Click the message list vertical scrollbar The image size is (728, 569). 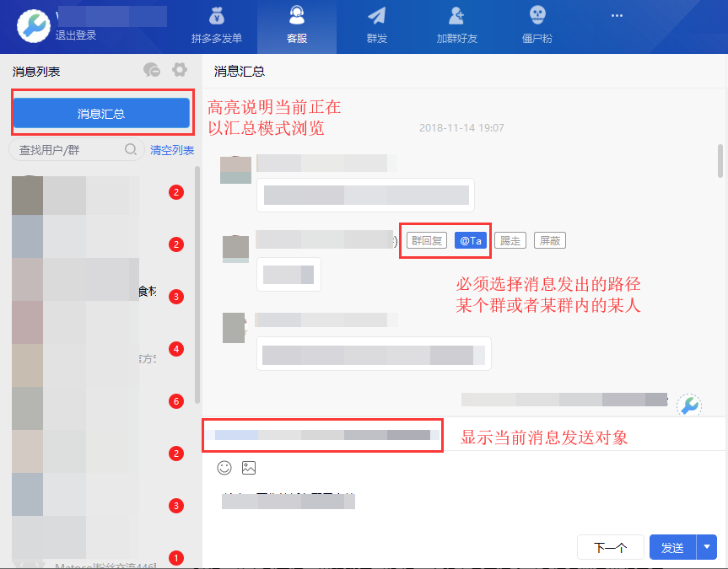tap(197, 284)
